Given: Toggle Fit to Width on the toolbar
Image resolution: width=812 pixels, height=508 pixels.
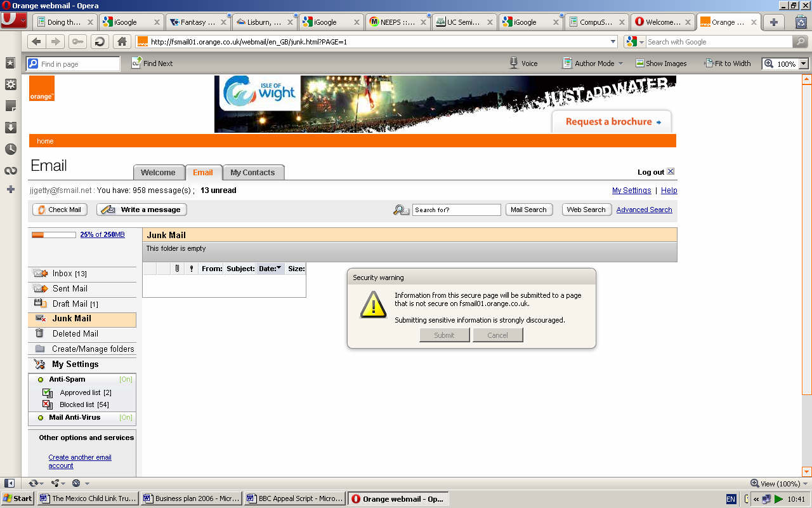Looking at the screenshot, I should click(728, 63).
